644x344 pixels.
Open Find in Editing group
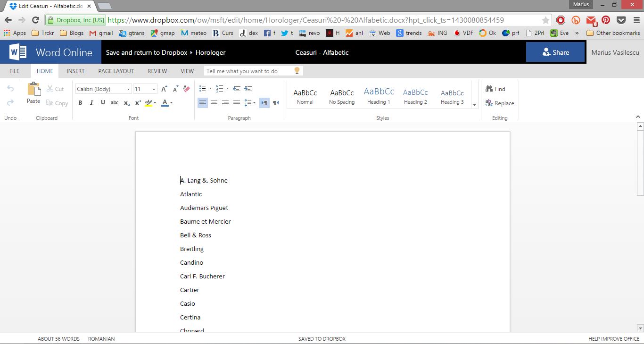(495, 89)
